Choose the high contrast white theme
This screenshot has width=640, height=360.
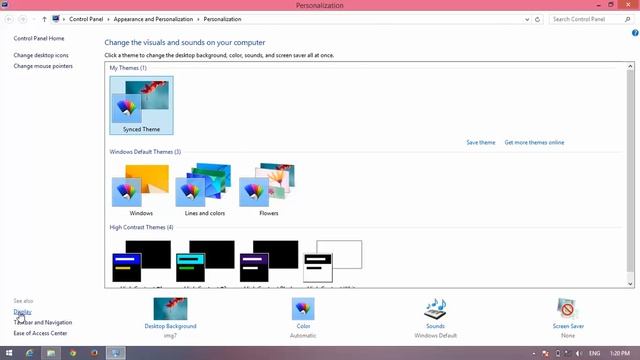coord(332,261)
